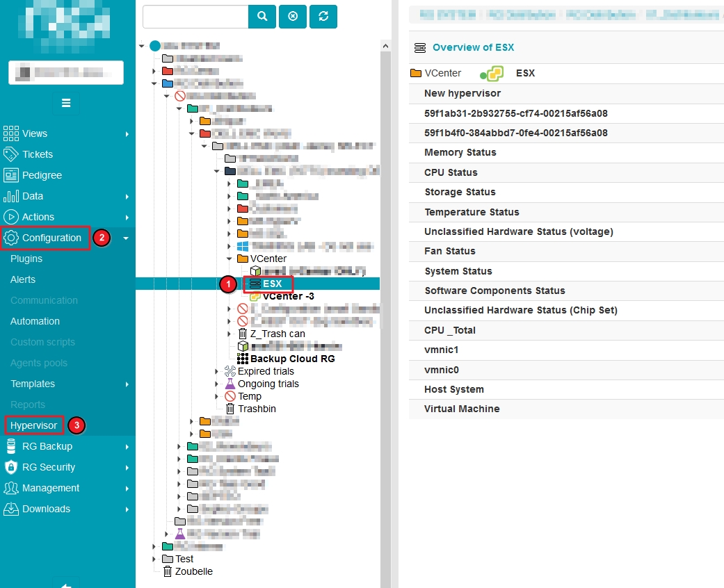Click the Ongoing trials flask icon

pyautogui.click(x=230, y=384)
